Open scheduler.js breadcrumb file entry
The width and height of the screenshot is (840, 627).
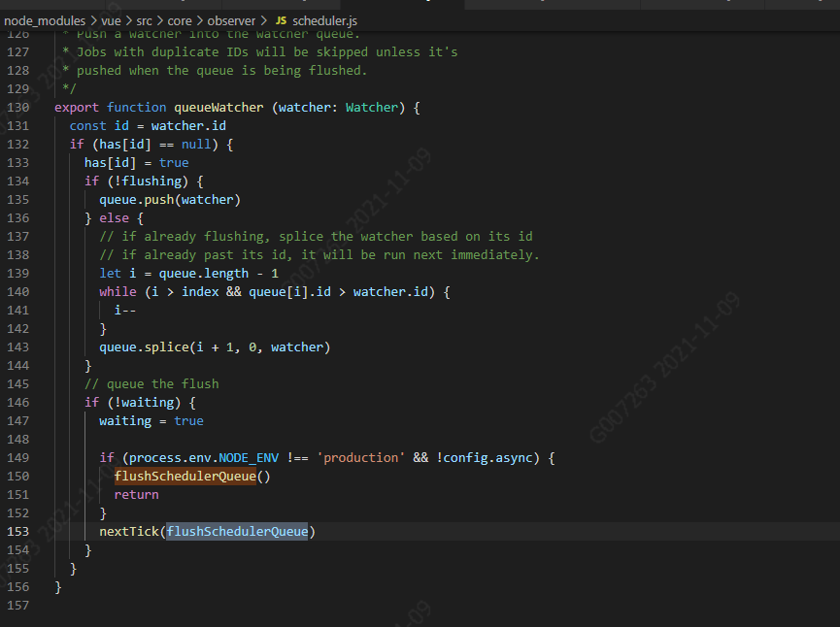pos(324,21)
